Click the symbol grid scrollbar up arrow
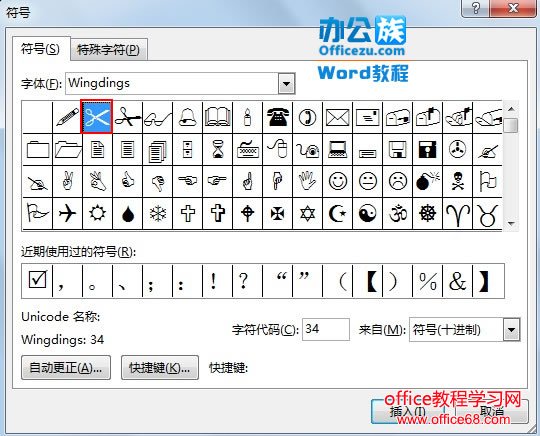The width and height of the screenshot is (540, 436). tap(511, 109)
